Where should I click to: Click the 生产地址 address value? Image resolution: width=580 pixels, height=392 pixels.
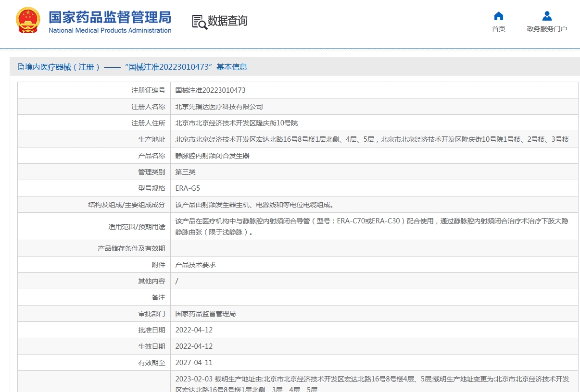372,139
